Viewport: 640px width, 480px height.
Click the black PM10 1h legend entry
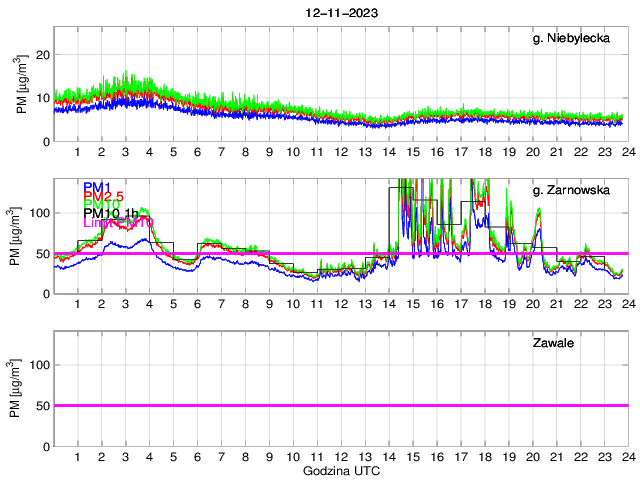[110, 213]
